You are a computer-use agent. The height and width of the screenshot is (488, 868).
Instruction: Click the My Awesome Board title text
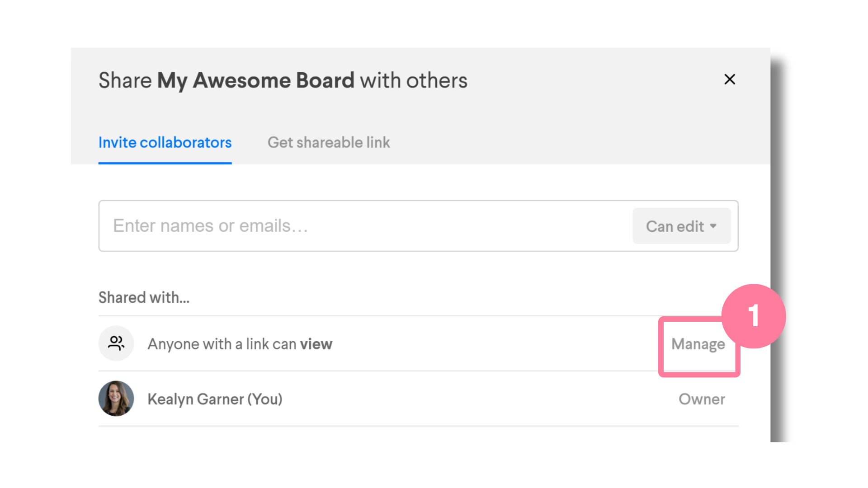point(255,81)
